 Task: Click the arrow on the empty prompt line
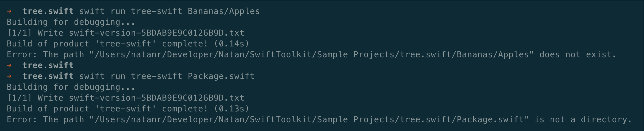point(9,65)
